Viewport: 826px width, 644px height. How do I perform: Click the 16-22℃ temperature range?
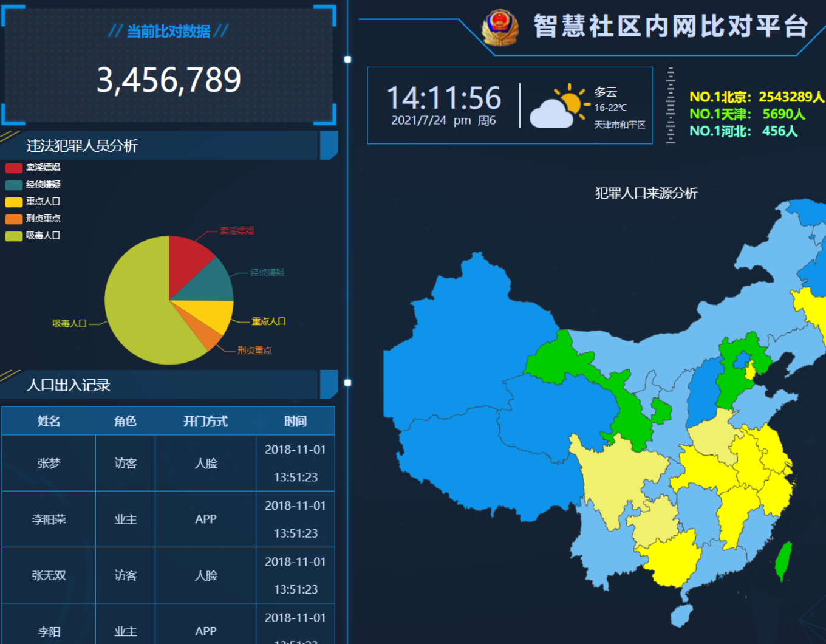[x=610, y=108]
